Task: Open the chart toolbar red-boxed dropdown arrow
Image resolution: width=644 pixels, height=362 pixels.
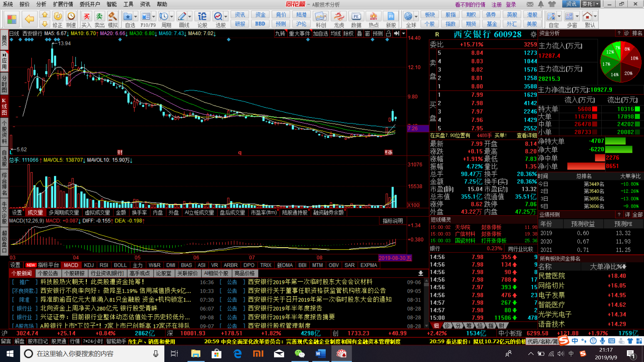Action: point(404,34)
